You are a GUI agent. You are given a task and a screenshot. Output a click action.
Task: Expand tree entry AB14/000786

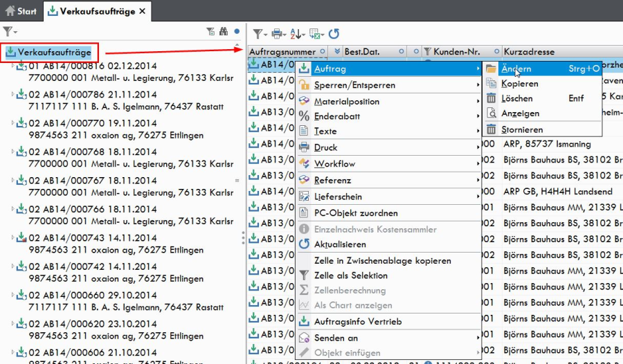pyautogui.click(x=12, y=94)
